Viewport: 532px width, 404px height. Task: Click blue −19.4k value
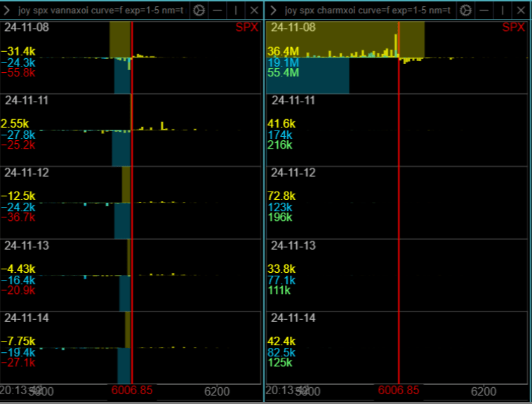(x=18, y=353)
